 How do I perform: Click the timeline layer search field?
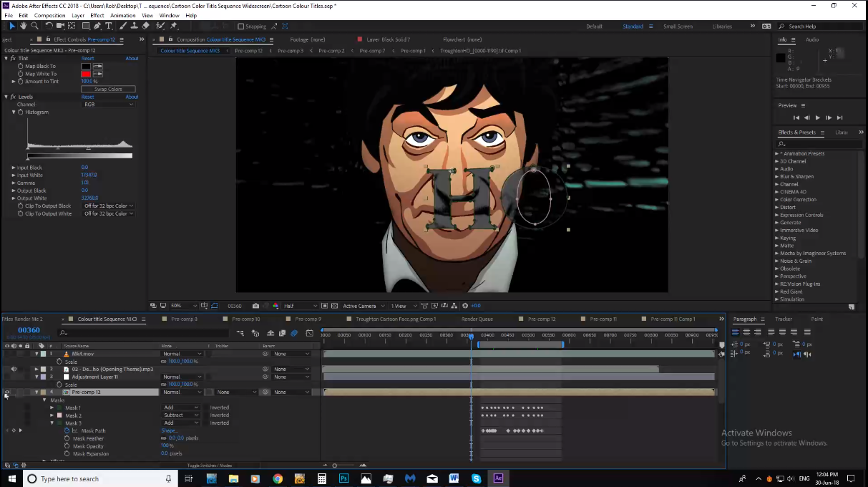tap(143, 333)
